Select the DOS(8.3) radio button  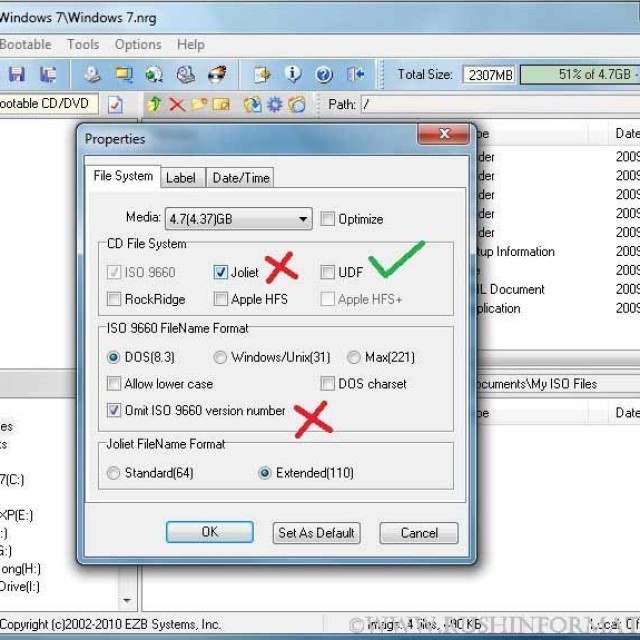113,358
